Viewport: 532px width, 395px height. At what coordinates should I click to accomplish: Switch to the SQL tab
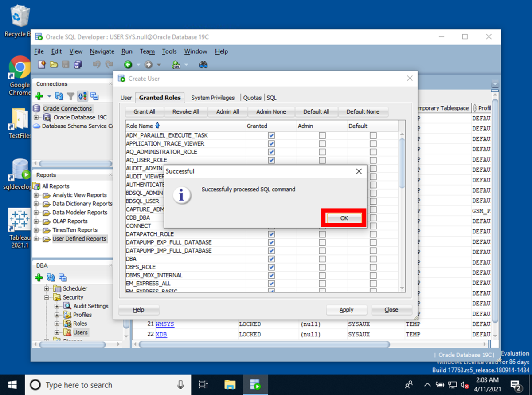[x=271, y=98]
